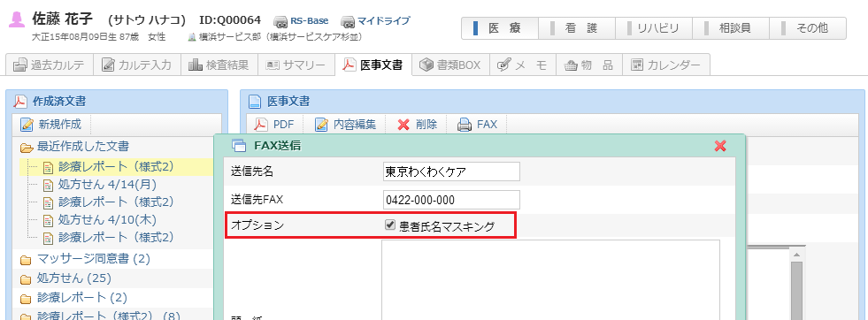
Task: Expand the 処方せん (25) folder
Action: pyautogui.click(x=26, y=278)
